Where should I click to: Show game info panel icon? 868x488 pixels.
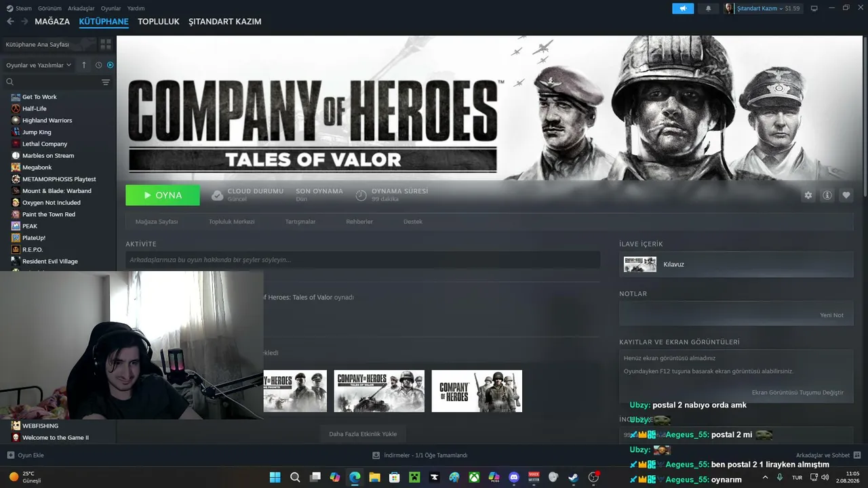(x=827, y=195)
